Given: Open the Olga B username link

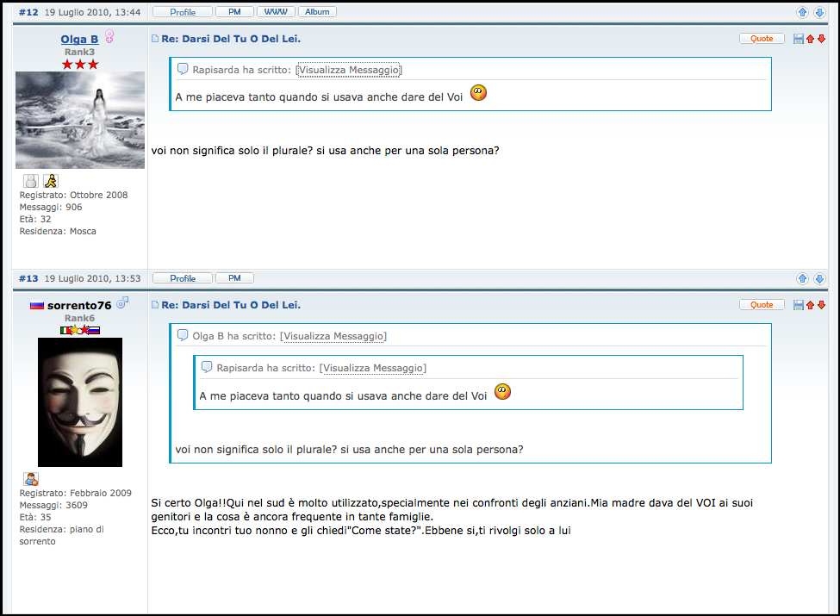Looking at the screenshot, I should click(x=79, y=40).
